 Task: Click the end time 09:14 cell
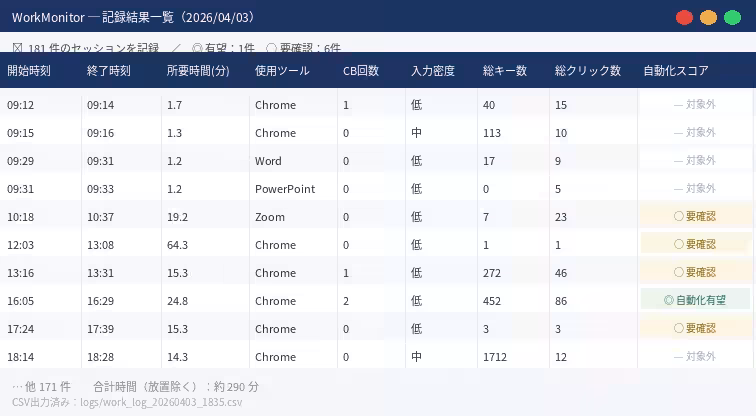[x=100, y=105]
